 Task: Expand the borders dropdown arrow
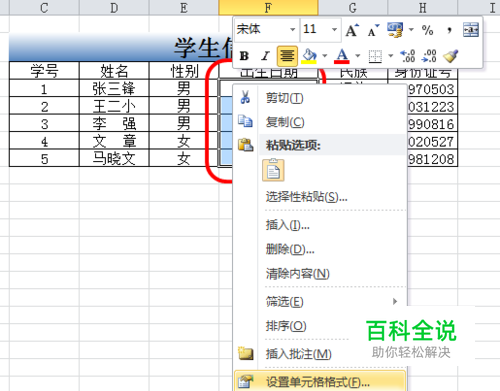(x=390, y=56)
